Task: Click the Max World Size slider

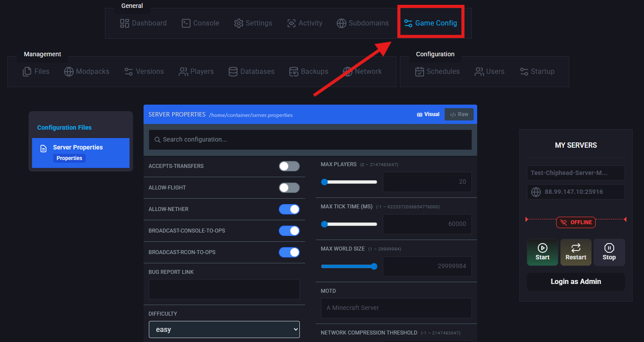Action: pyautogui.click(x=349, y=266)
